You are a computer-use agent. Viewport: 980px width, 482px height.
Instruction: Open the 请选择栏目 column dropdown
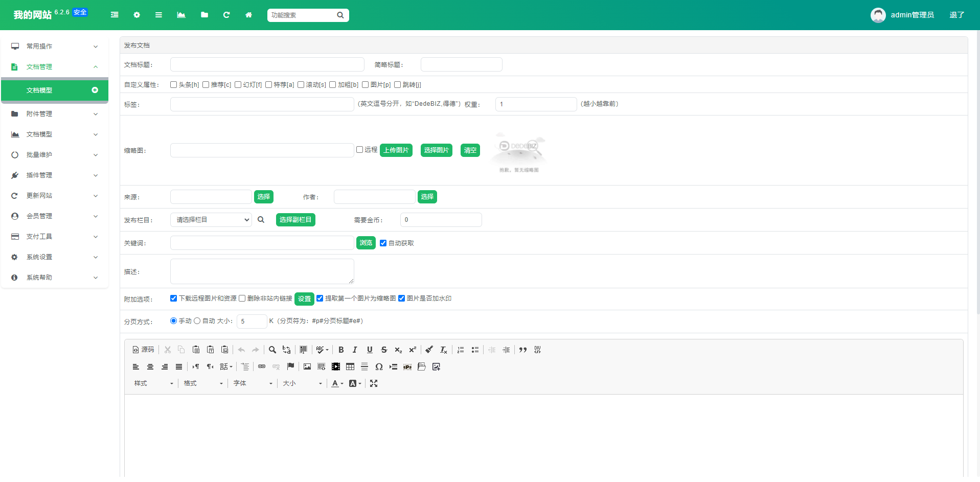211,219
